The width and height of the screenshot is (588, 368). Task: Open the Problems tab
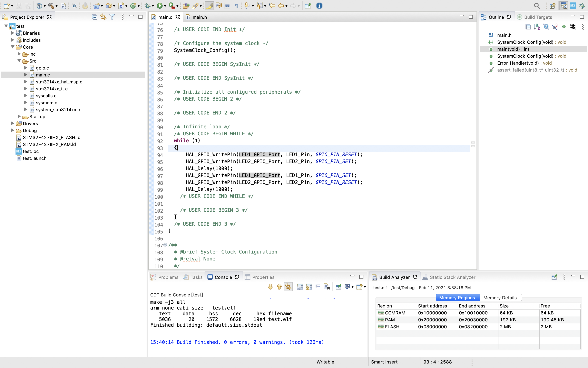[x=165, y=277]
